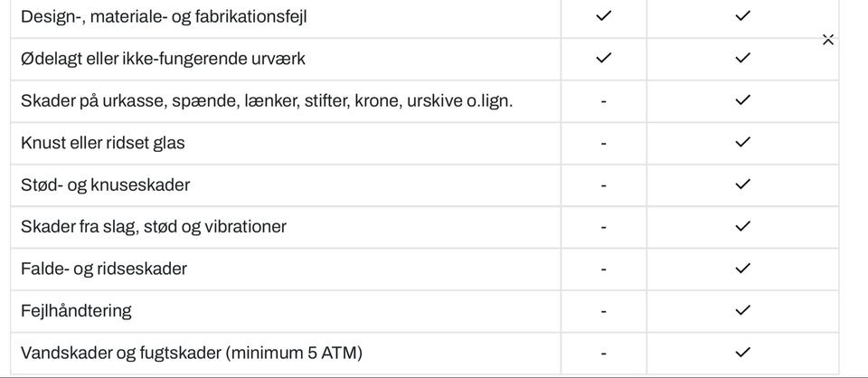868x378 pixels.
Task: Select the 'Knust eller ridset glas' label
Action: tap(103, 143)
